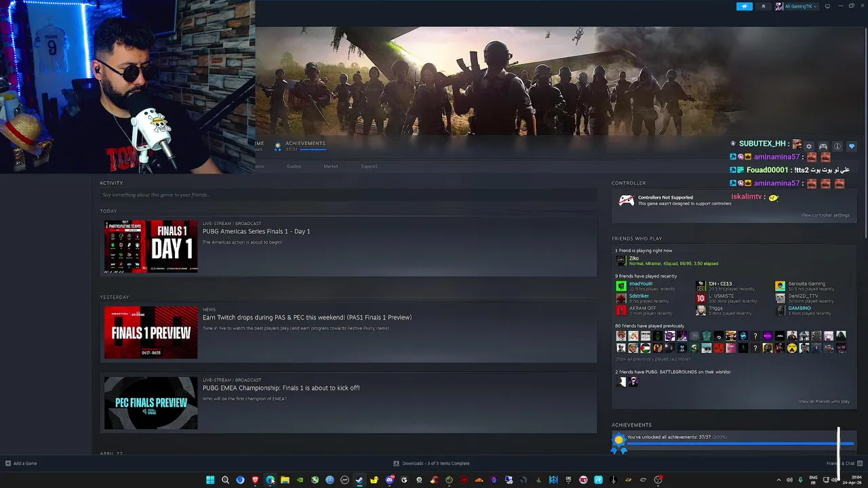
Task: Click the purple Gengar friend avatar
Action: [x=669, y=336]
